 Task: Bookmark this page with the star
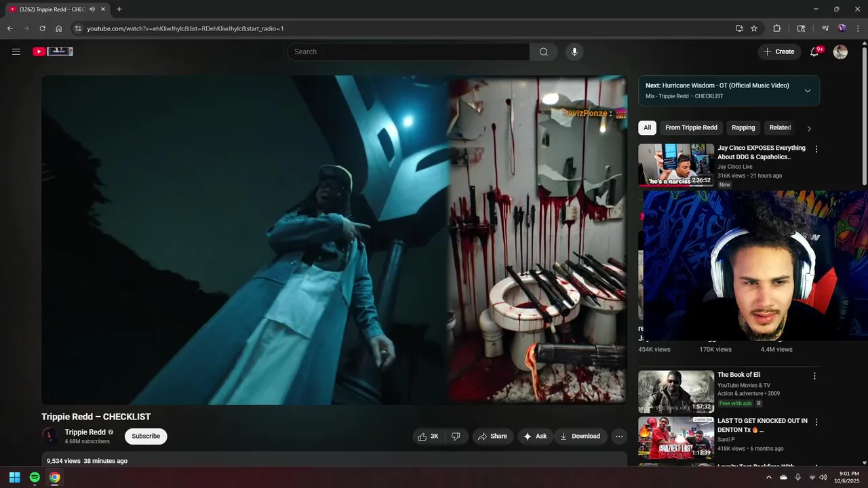754,28
